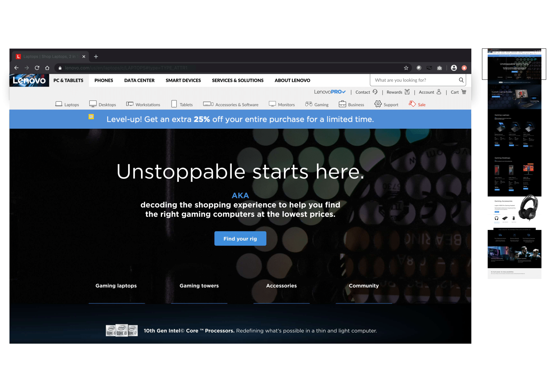The width and height of the screenshot is (554, 392).
Task: Click the Find your rig button
Action: tap(240, 239)
